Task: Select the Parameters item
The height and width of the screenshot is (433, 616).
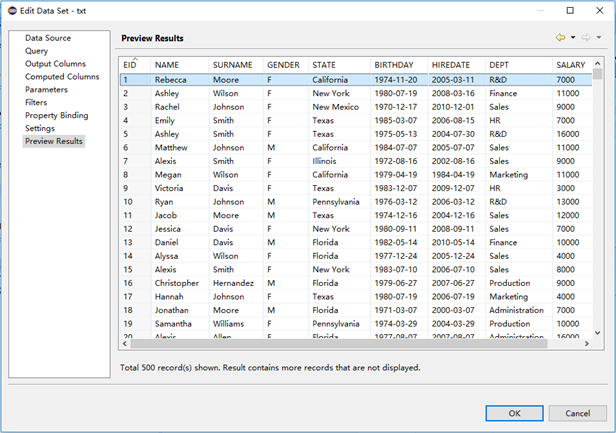Action: tap(48, 90)
